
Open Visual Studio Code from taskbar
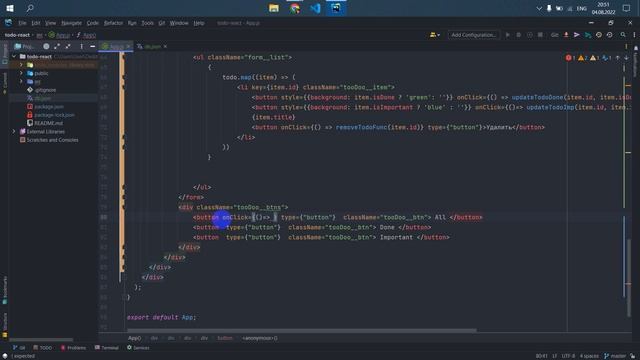click(x=316, y=8)
